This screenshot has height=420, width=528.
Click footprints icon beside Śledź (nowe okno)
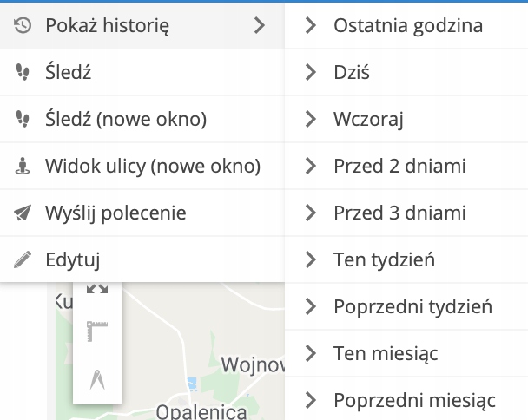23,119
